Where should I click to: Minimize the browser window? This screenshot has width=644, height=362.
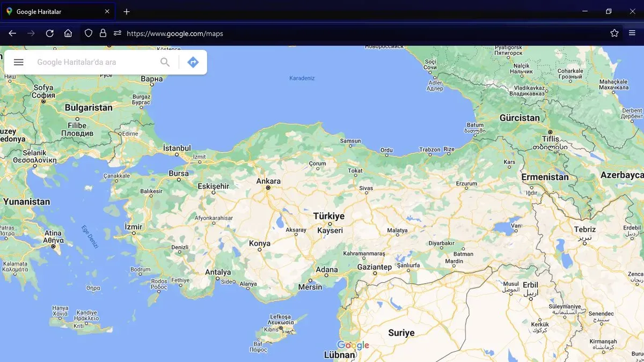[x=585, y=11]
